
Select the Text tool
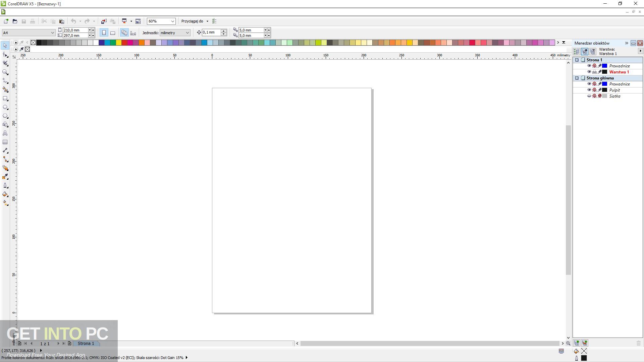[5, 133]
